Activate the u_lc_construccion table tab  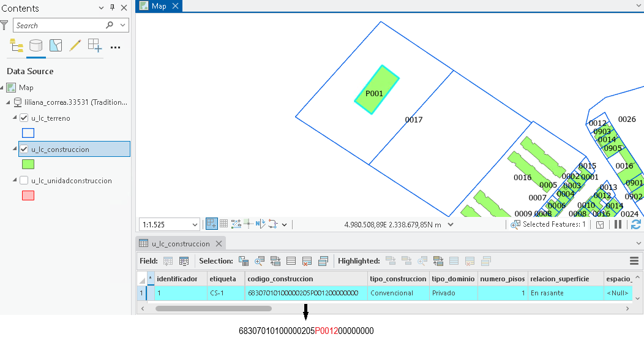181,243
